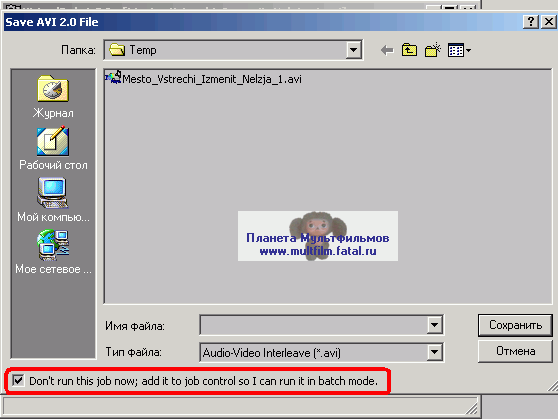Expand the Тип файла dropdown arrow
558x419 pixels.
(x=434, y=352)
